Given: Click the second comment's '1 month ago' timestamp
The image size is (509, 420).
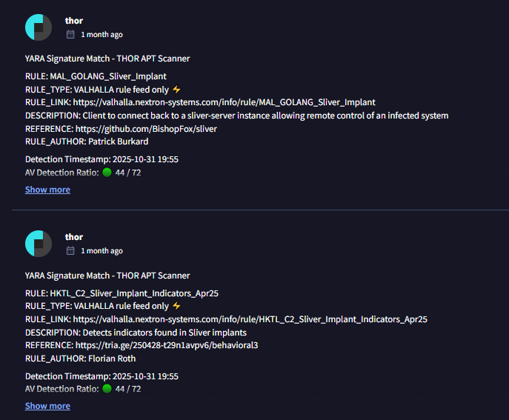Looking at the screenshot, I should [102, 251].
